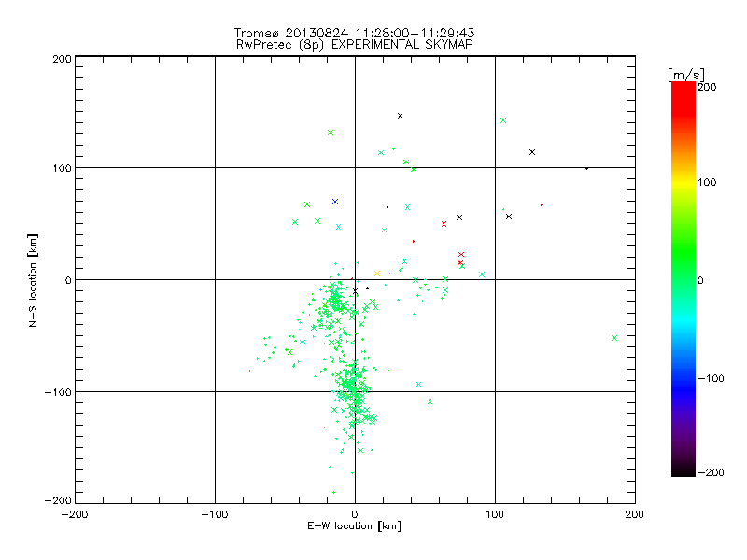
Task: Click the '200' label on the N-S axis
Action: pos(62,59)
